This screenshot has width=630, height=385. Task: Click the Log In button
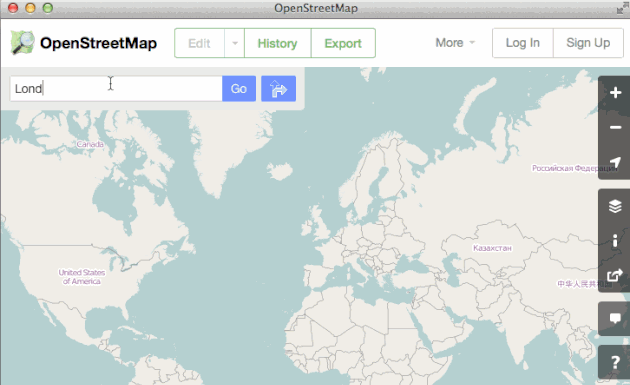tap(522, 43)
